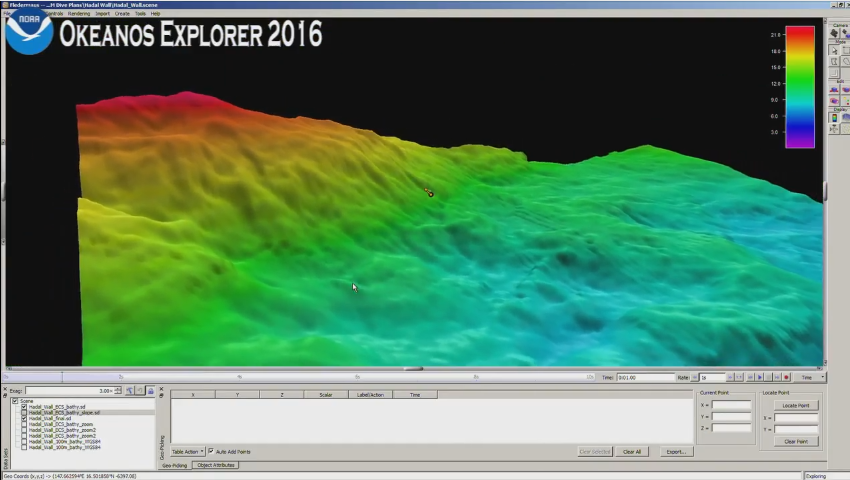Screen dimensions: 850x480
Task: Click the Label/Action column header
Action: point(370,395)
